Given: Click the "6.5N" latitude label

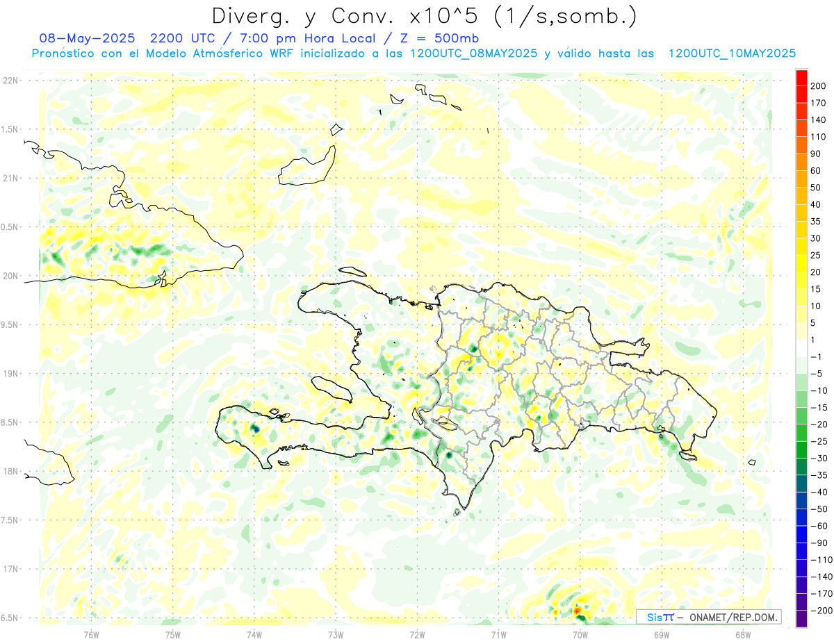Looking at the screenshot, I should coord(10,618).
